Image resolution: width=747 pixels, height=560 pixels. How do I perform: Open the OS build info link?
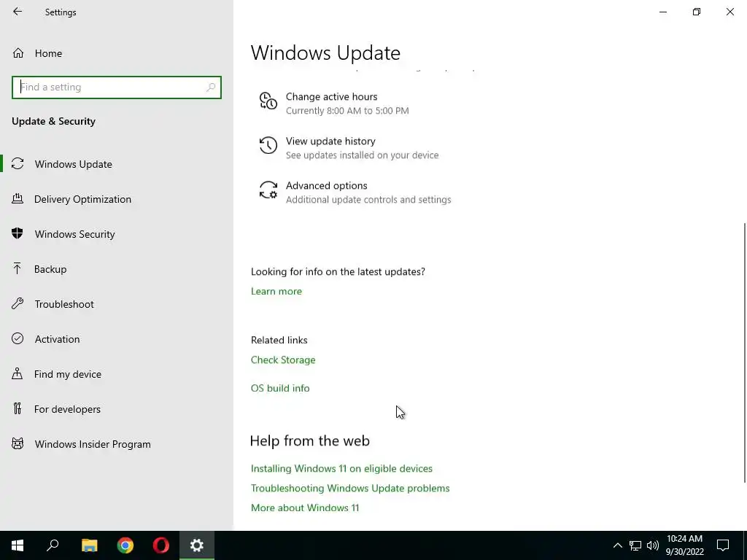coord(280,388)
